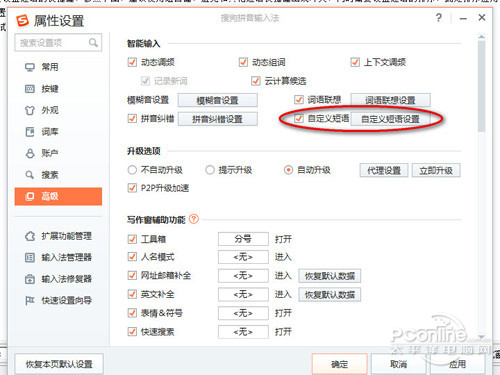Click the scrollbar down arrow
Viewport: 500px width, 375px height.
pos(481,337)
